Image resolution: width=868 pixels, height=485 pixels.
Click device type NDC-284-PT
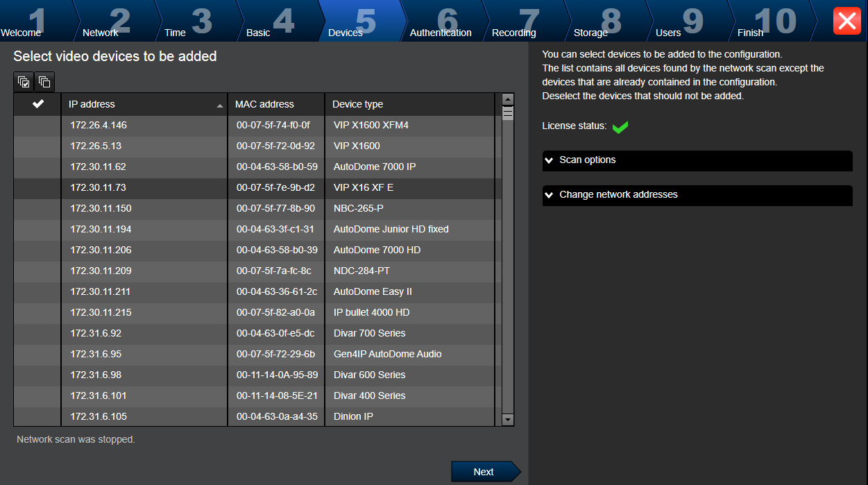coord(361,271)
